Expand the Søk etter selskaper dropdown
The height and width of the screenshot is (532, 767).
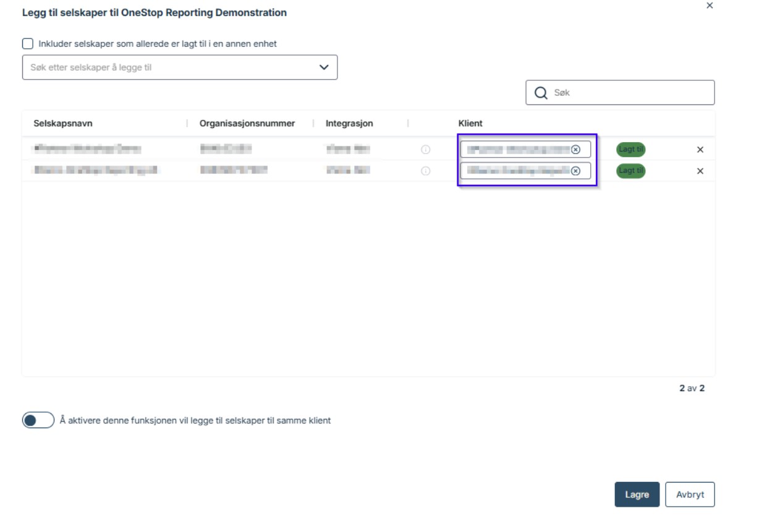[x=324, y=67]
